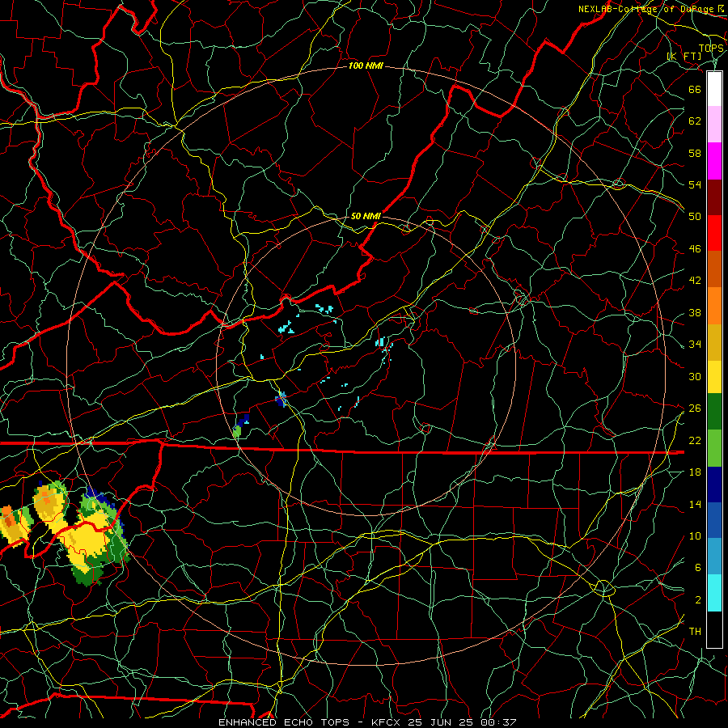Click the 'KFCX' station ID in the footer
The height and width of the screenshot is (728, 728).
click(x=387, y=722)
